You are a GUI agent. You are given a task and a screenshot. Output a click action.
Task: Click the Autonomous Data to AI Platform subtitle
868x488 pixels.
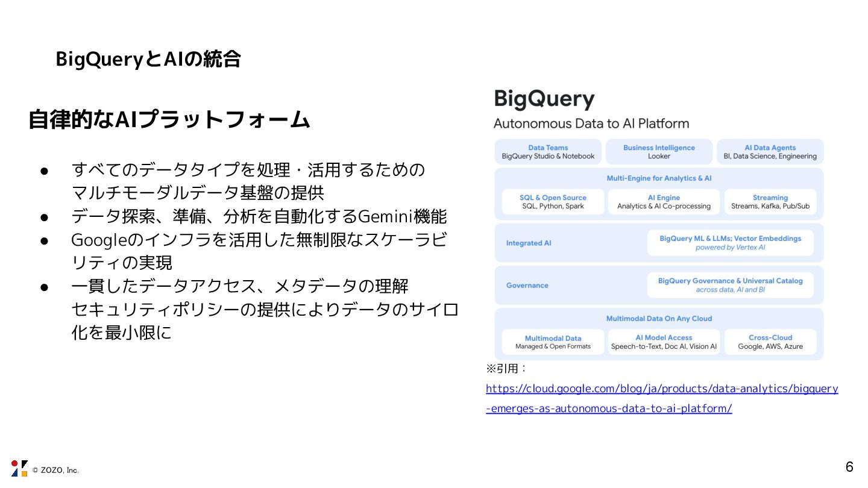pyautogui.click(x=591, y=124)
